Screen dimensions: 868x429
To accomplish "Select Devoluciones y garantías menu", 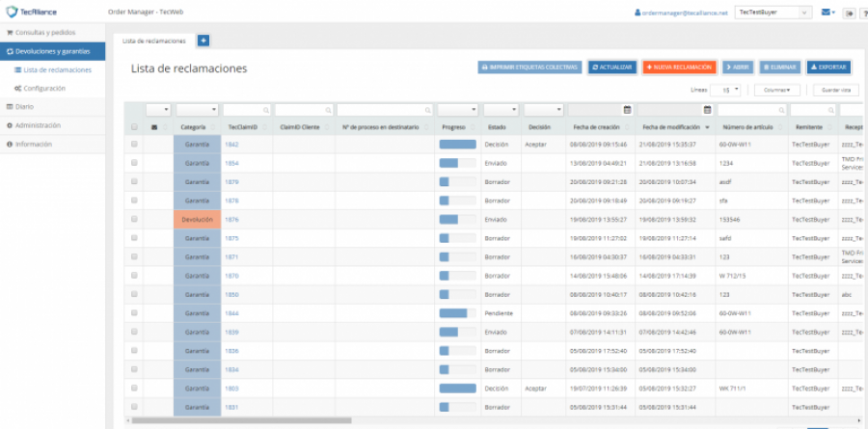I will point(53,51).
